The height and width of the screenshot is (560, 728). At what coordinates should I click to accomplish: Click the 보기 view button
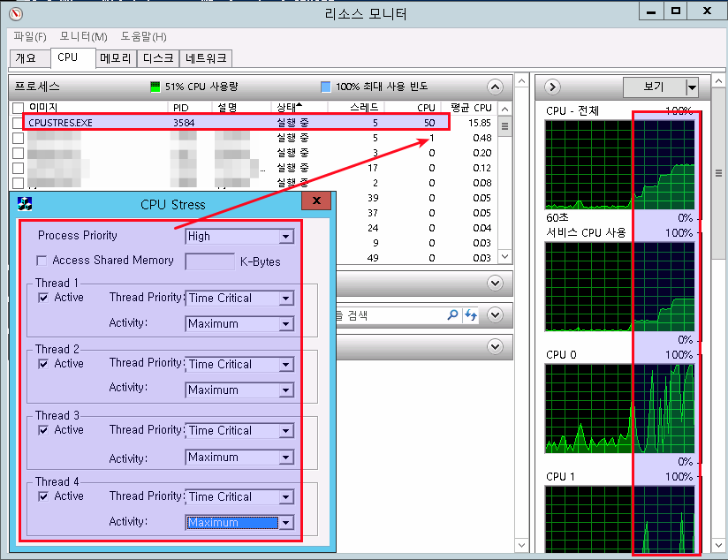(654, 87)
